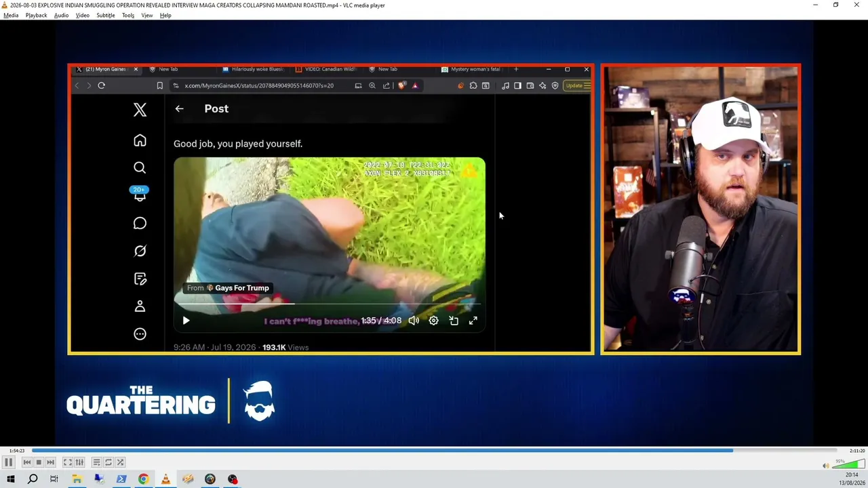Click settings gear on embedded tweet video

(x=433, y=321)
